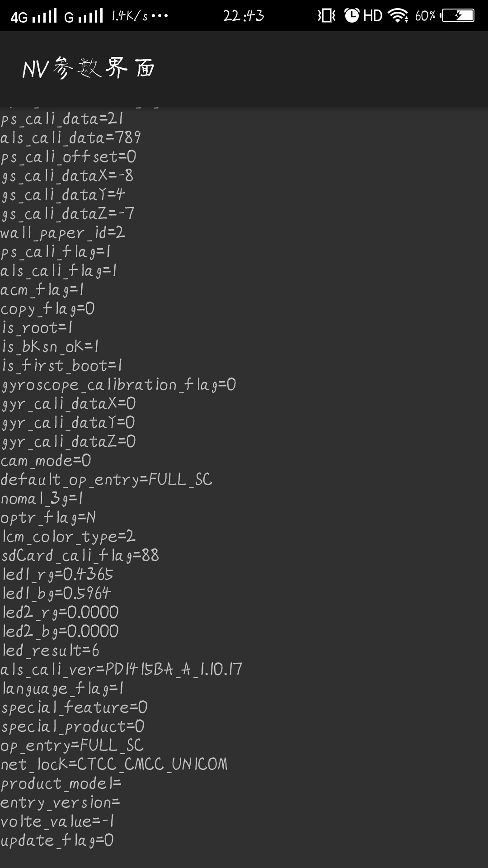The width and height of the screenshot is (488, 868).
Task: Select the net_lock=CTCC_CMCC_UNICOM entry
Action: point(114,764)
